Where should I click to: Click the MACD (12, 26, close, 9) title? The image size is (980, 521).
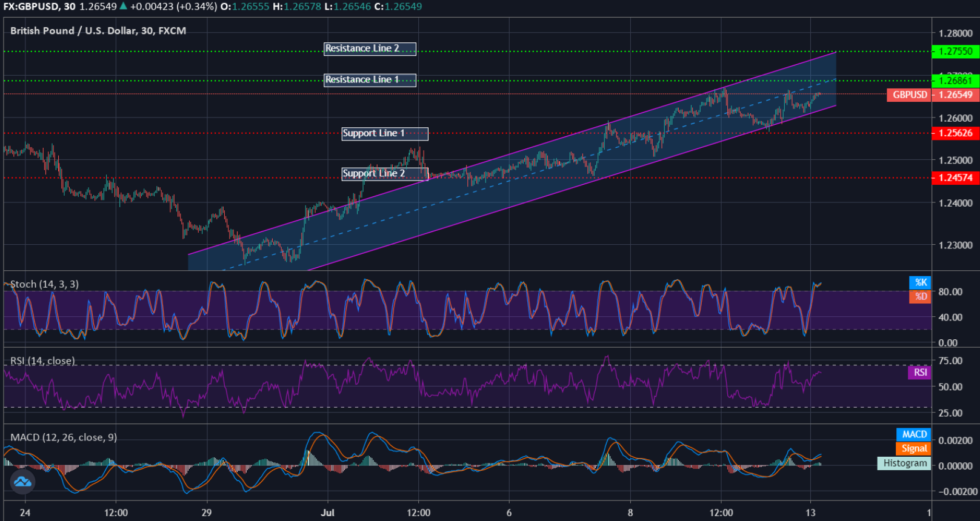pyautogui.click(x=64, y=437)
